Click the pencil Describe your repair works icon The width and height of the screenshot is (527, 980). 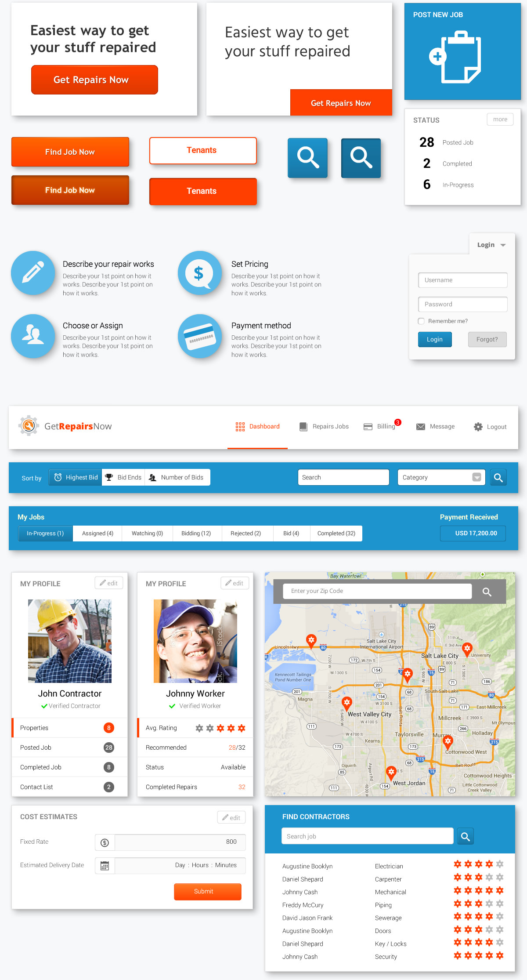[x=33, y=273]
